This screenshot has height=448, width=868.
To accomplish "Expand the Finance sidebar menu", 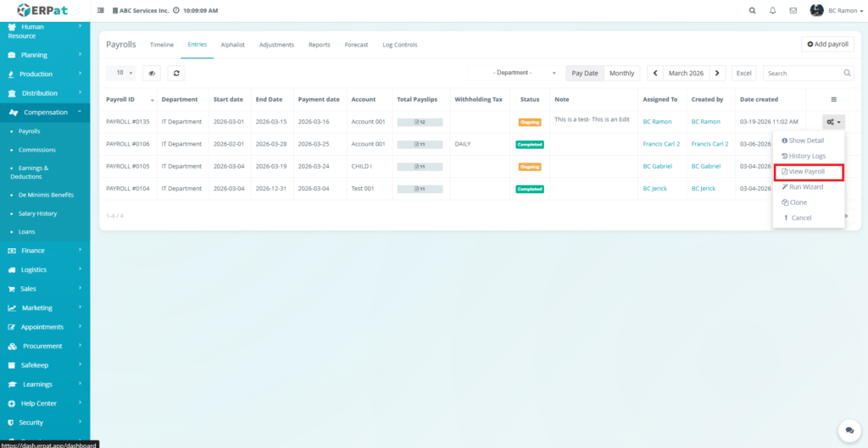I will point(45,251).
